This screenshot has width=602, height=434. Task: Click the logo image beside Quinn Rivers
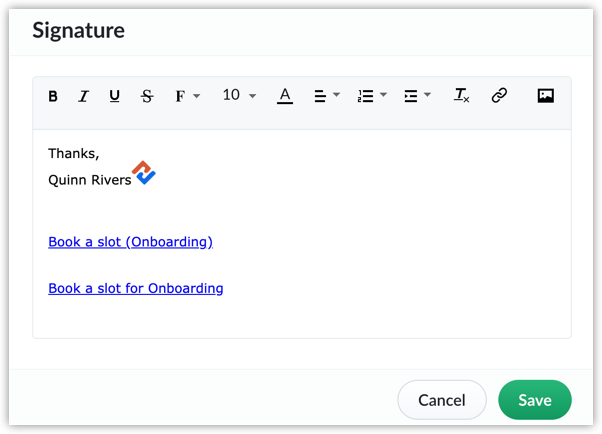[144, 174]
